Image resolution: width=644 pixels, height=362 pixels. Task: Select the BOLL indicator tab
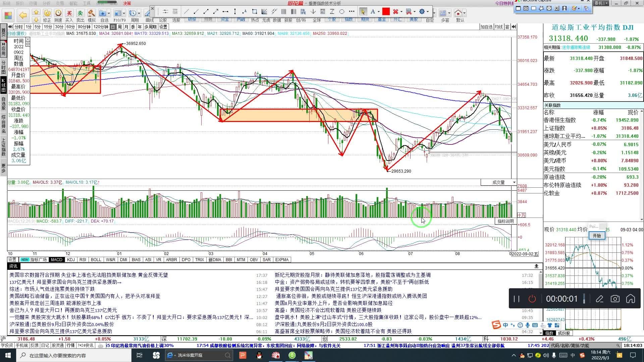coord(96,260)
